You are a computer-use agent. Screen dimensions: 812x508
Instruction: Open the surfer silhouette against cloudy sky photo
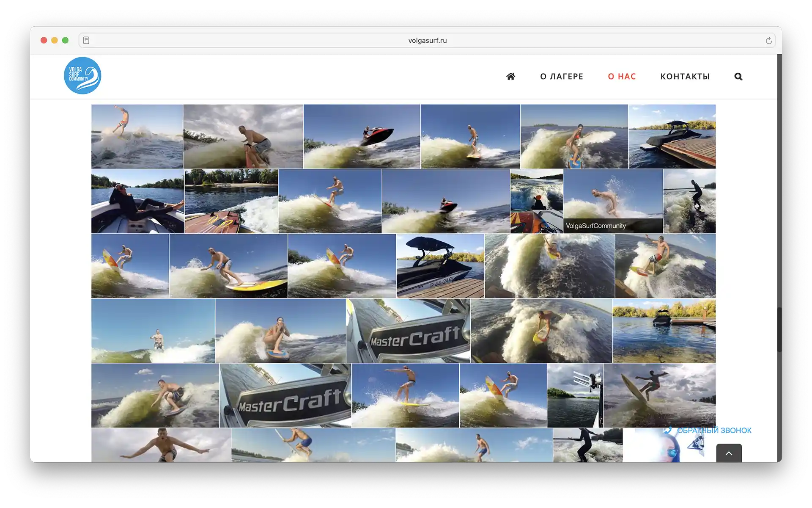click(660, 395)
